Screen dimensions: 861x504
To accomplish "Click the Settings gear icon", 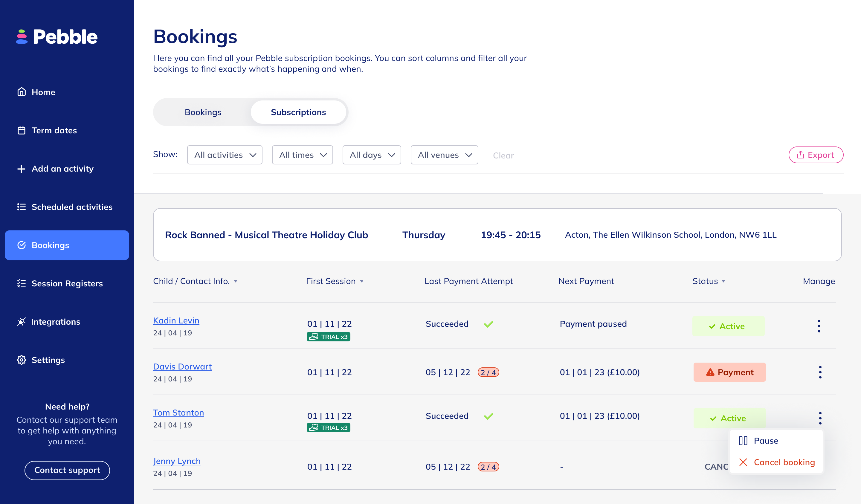I will pos(22,360).
